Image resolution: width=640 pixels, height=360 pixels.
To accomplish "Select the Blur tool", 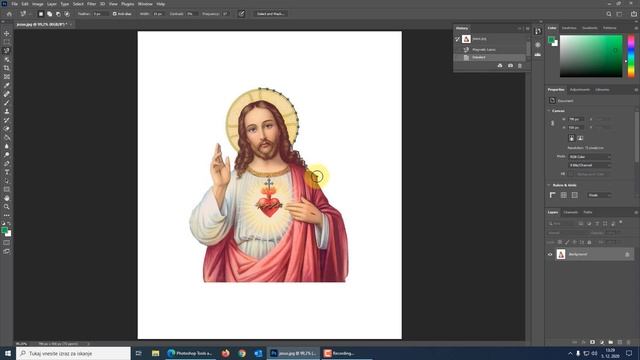I will [7, 146].
